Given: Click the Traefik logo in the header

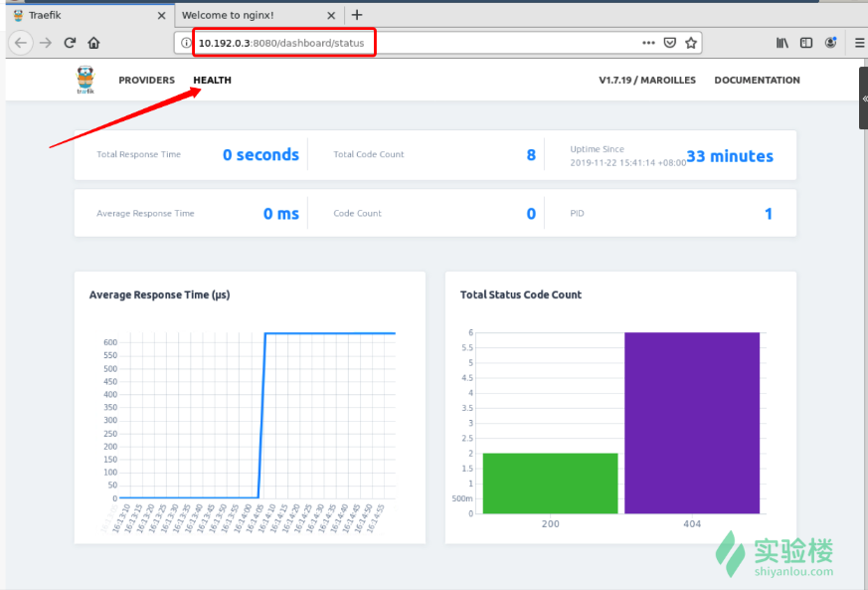Looking at the screenshot, I should pyautogui.click(x=86, y=80).
